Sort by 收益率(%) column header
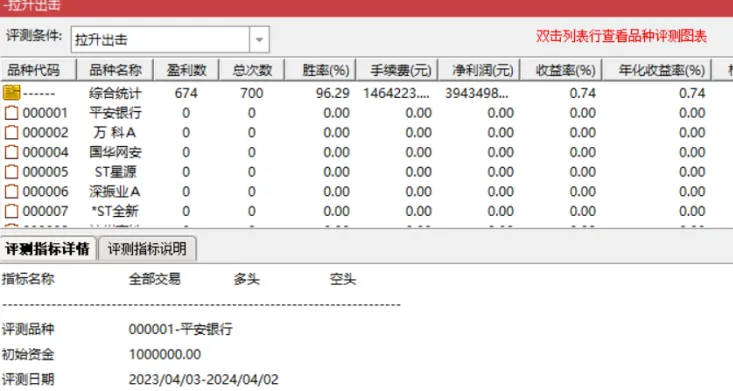This screenshot has height=391, width=733. [561, 70]
